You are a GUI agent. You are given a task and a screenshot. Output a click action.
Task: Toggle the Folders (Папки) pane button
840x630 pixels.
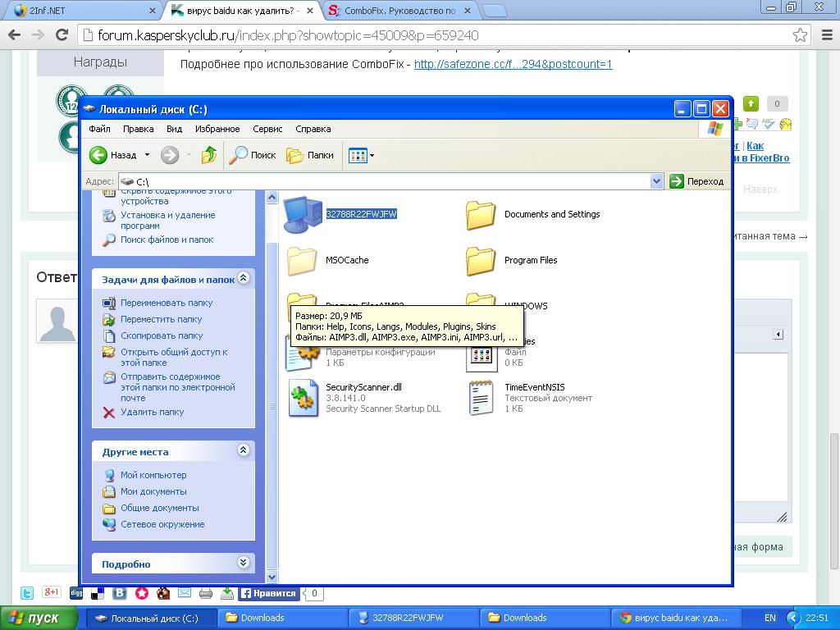310,155
